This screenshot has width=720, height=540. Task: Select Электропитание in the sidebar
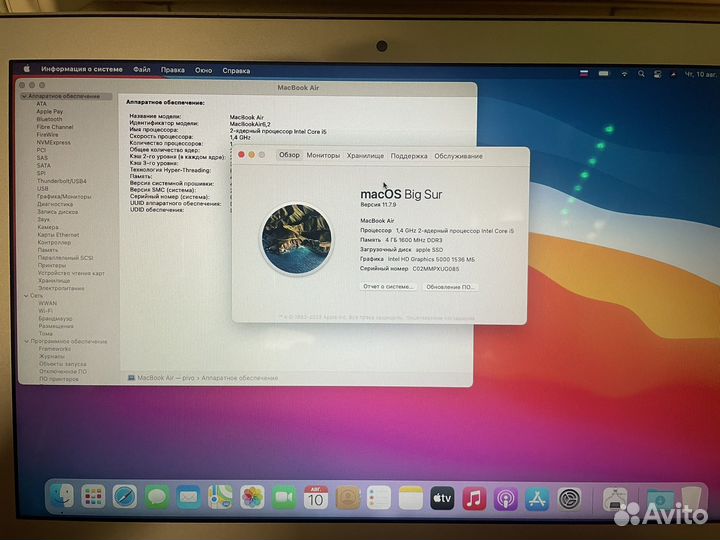point(61,288)
